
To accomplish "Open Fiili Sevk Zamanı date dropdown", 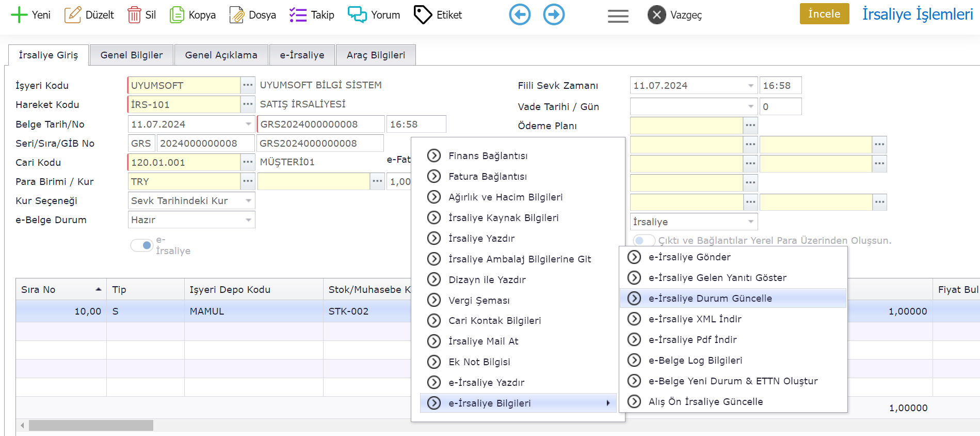I will click(x=751, y=85).
